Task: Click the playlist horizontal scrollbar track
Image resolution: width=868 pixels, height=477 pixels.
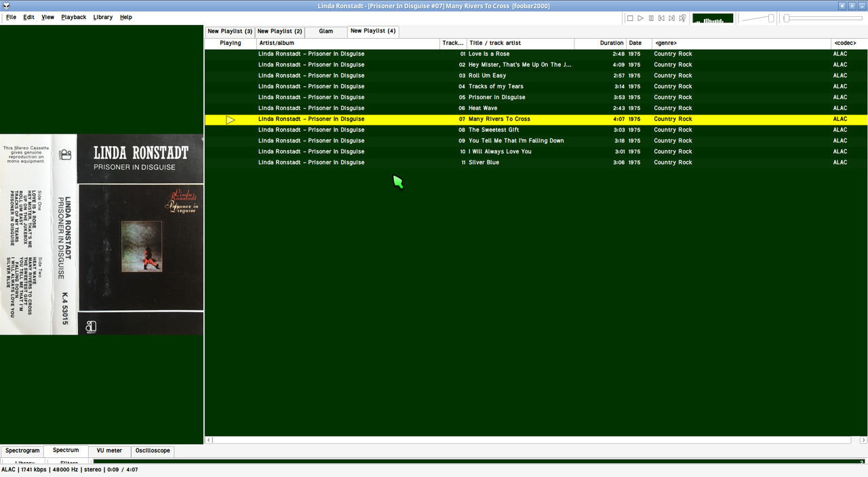Action: pyautogui.click(x=536, y=440)
